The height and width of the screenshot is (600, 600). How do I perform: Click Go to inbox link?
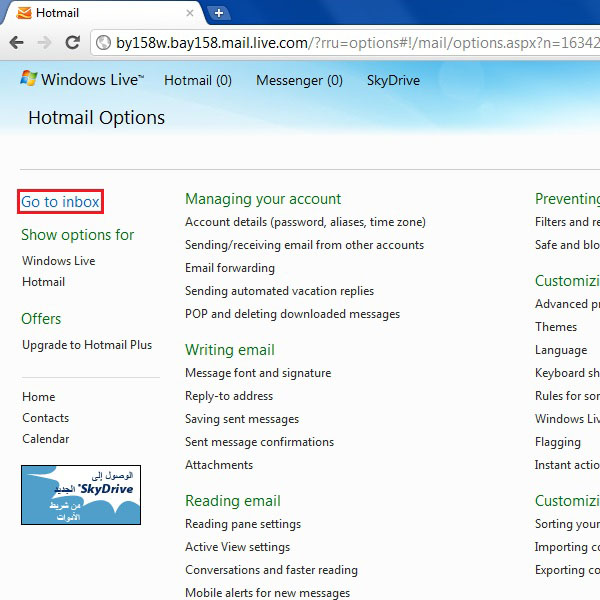click(x=60, y=202)
